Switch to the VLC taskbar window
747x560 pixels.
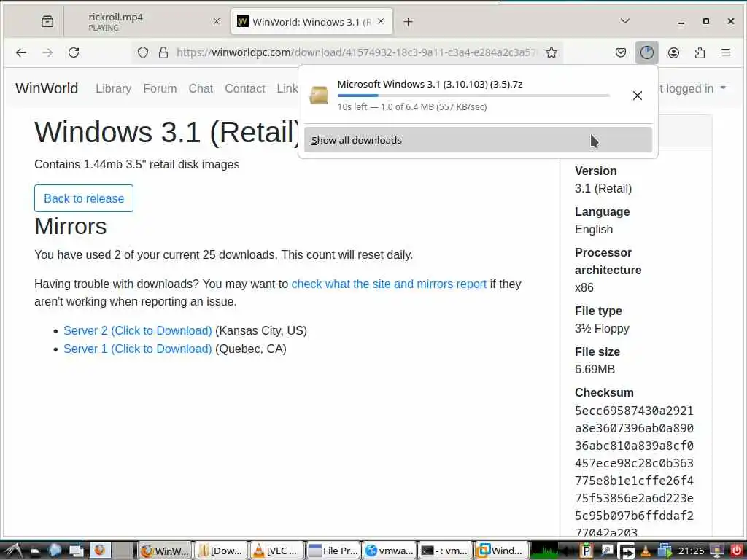pyautogui.click(x=277, y=551)
